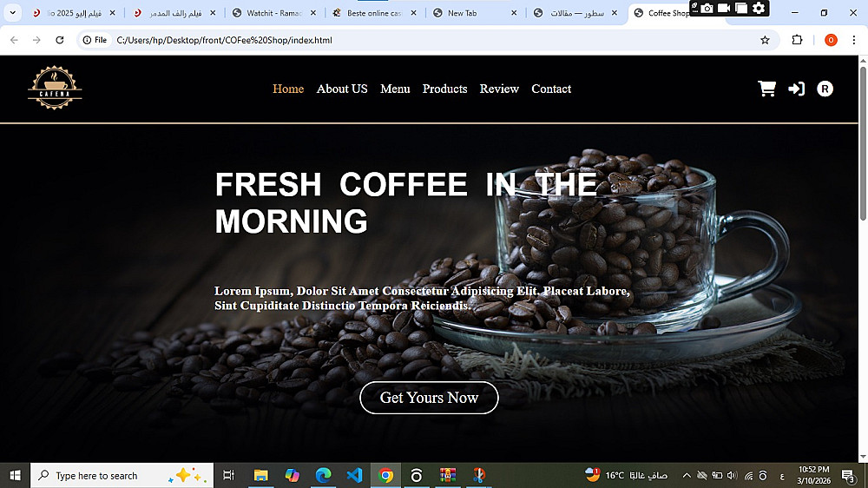Image resolution: width=868 pixels, height=488 pixels.
Task: Open Visual Studio Code from the taskbar
Action: point(354,475)
